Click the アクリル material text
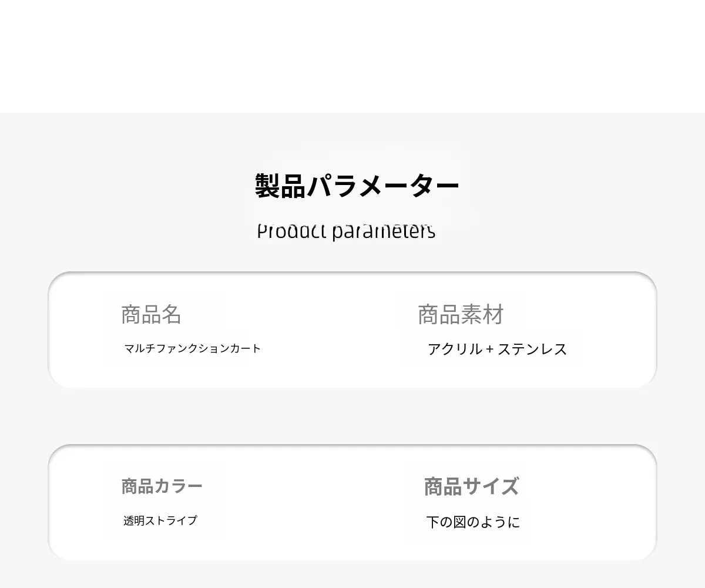Image resolution: width=705 pixels, height=588 pixels. pyautogui.click(x=455, y=349)
